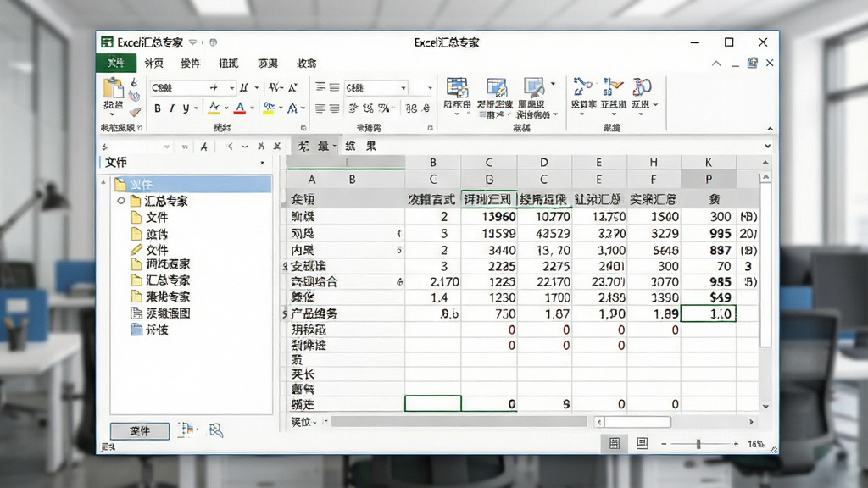
Task: Click the red-underlined font color A icon
Action: (240, 108)
